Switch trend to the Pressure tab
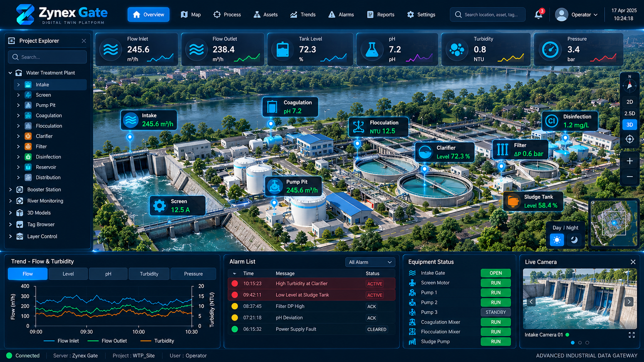This screenshot has width=644, height=362. pos(193,274)
